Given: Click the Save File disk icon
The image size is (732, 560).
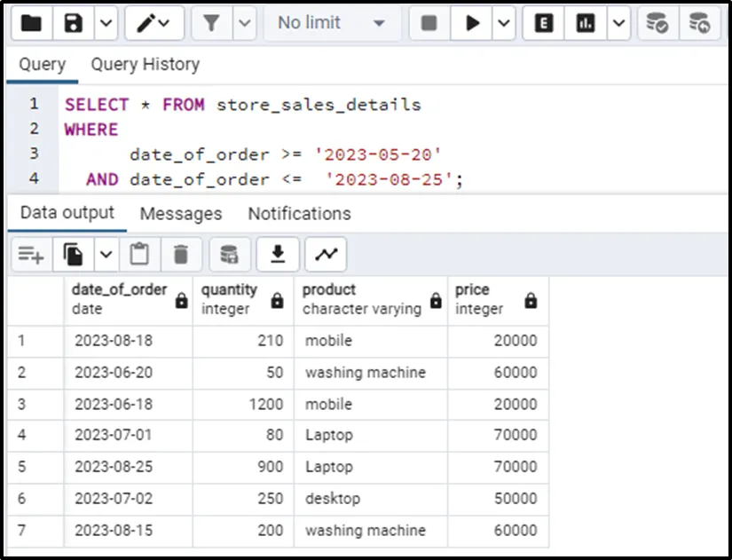Looking at the screenshot, I should (x=75, y=24).
